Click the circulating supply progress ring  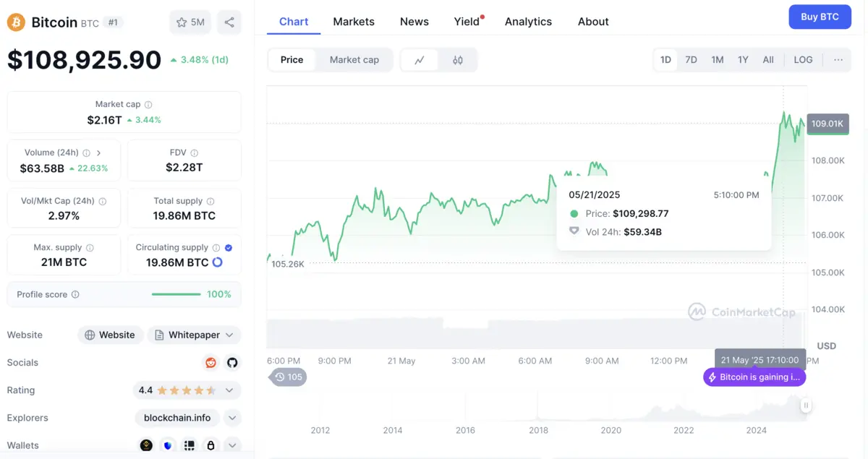(x=217, y=262)
